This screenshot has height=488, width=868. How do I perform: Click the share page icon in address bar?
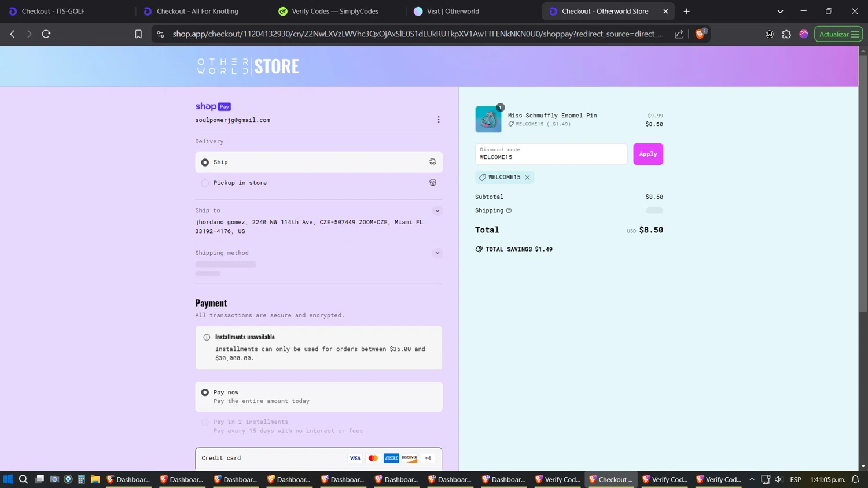(679, 34)
